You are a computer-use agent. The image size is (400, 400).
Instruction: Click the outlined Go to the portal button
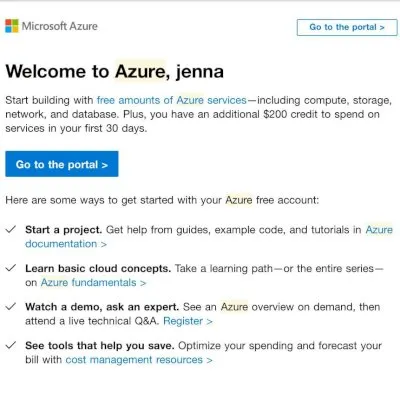[x=347, y=27]
